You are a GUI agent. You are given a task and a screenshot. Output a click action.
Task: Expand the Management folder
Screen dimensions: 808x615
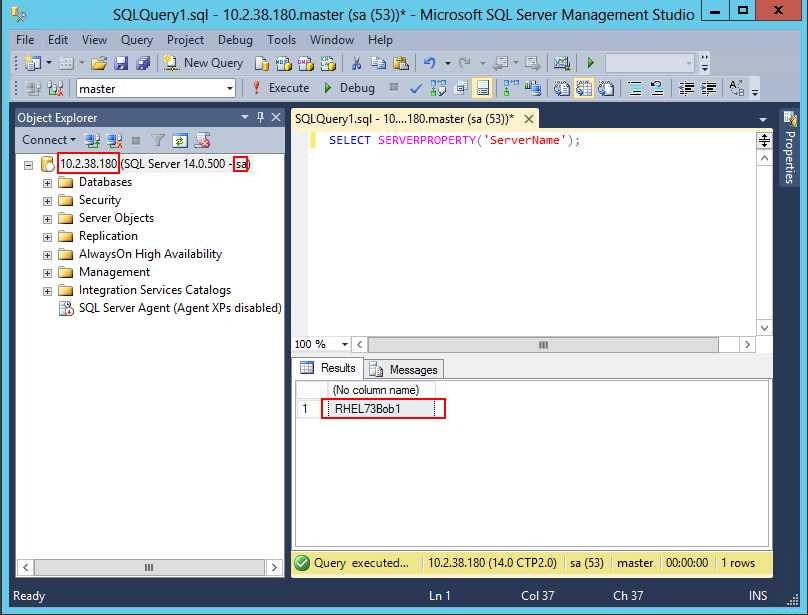pyautogui.click(x=47, y=273)
